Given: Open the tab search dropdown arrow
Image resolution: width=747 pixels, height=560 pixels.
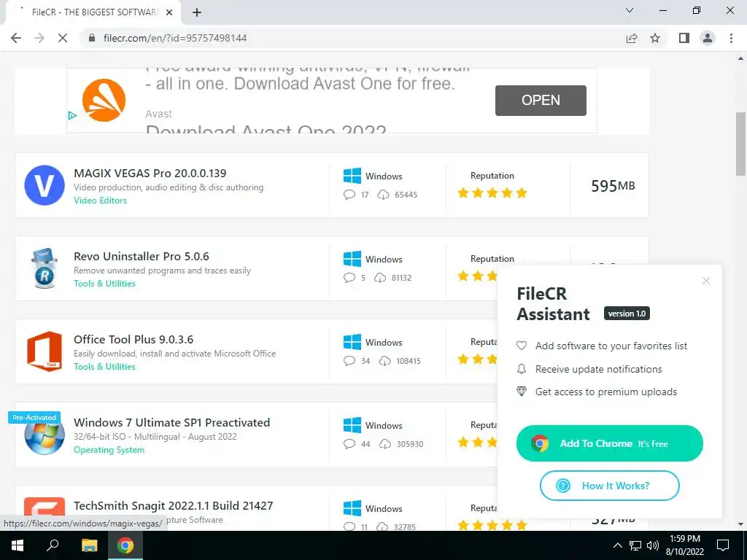Looking at the screenshot, I should pos(630,10).
